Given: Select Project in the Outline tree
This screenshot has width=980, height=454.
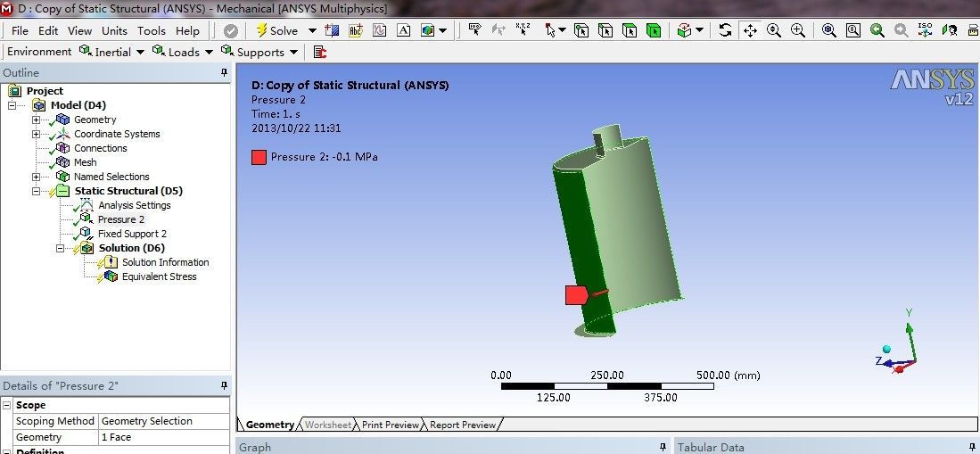Looking at the screenshot, I should click(x=45, y=91).
